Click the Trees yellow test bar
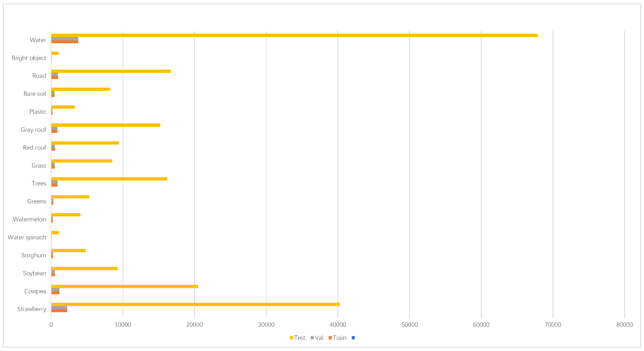 (109, 179)
